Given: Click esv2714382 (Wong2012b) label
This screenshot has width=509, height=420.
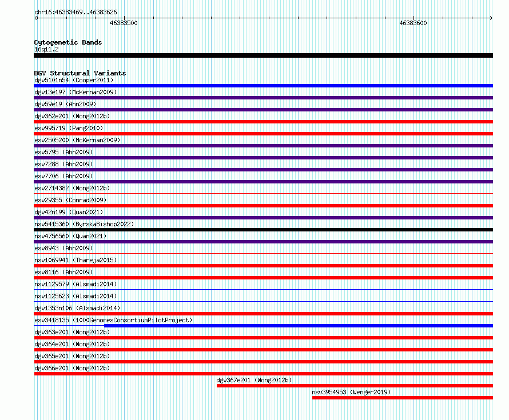Looking at the screenshot, I should [72, 188].
